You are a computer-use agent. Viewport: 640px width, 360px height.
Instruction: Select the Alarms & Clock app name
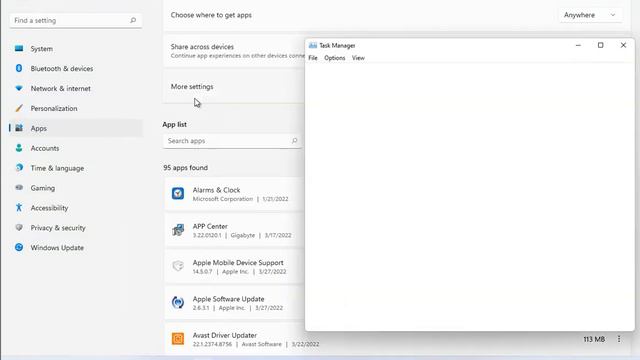coord(216,190)
